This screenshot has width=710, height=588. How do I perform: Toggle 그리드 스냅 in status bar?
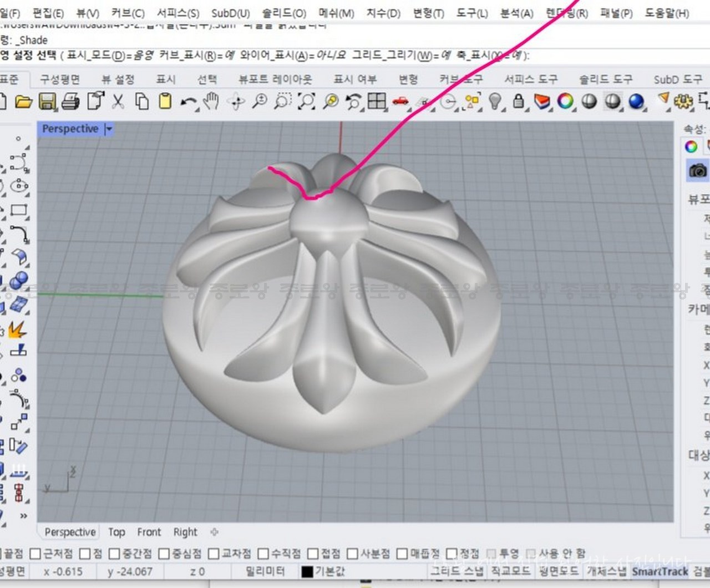click(x=457, y=571)
